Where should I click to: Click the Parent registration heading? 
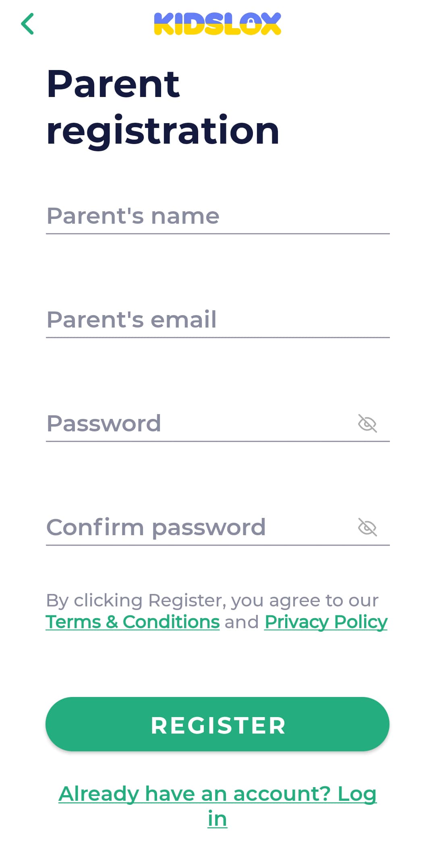(x=161, y=107)
